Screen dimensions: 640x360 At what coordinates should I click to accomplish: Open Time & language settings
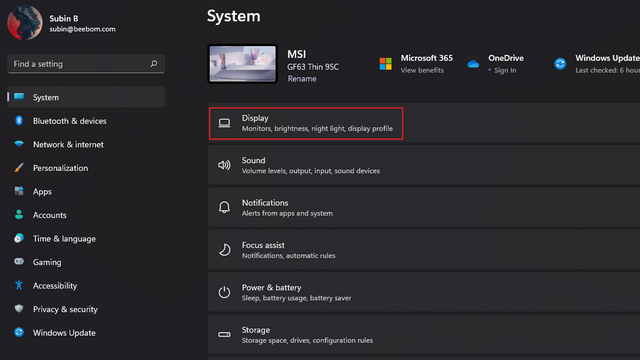[x=86, y=239]
